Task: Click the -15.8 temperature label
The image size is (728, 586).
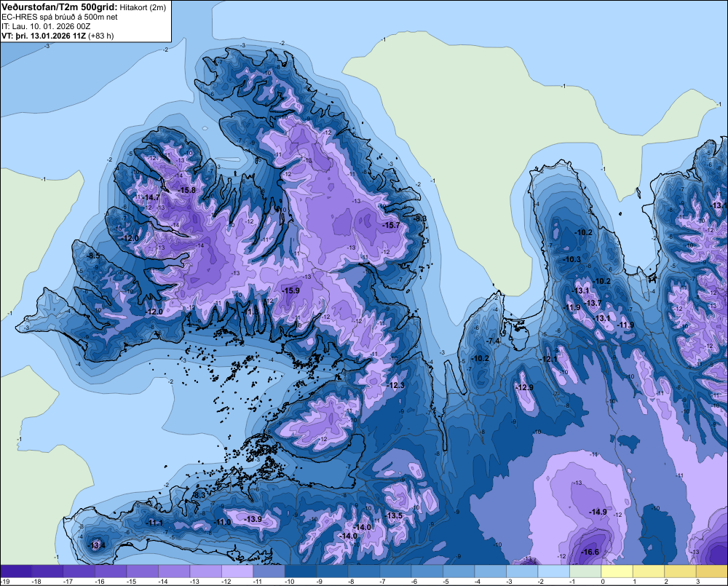Action: pyautogui.click(x=186, y=191)
